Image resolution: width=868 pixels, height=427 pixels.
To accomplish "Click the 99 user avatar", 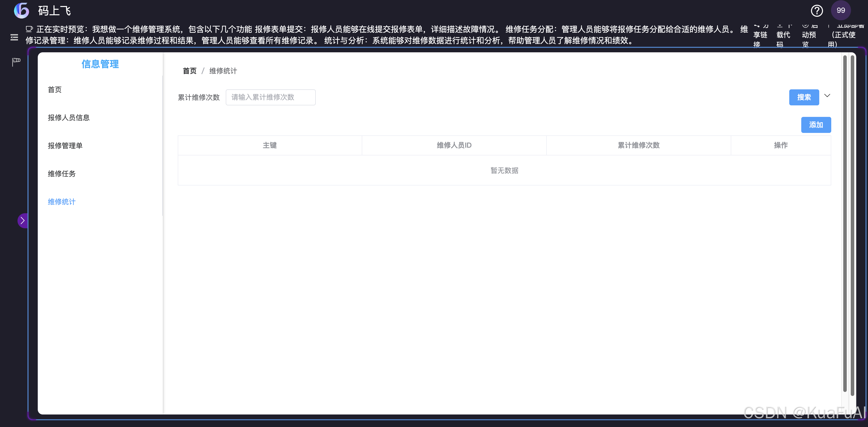I will 841,11.
